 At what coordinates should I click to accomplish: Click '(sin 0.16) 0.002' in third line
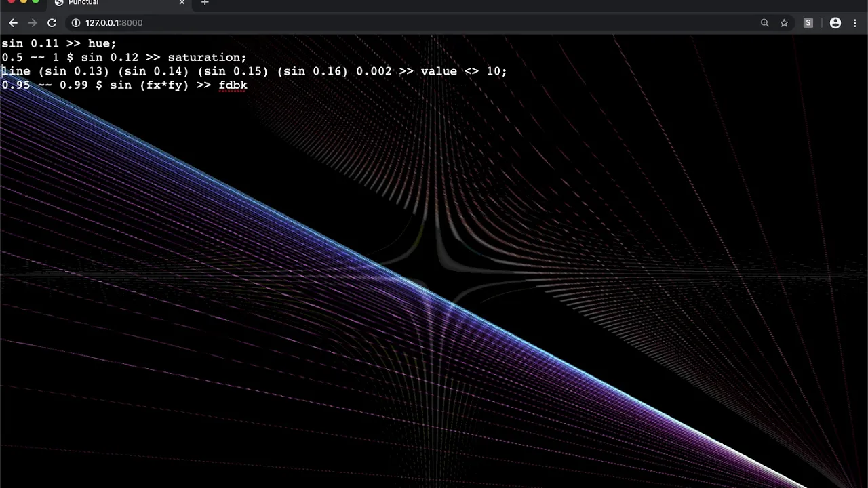tap(334, 71)
